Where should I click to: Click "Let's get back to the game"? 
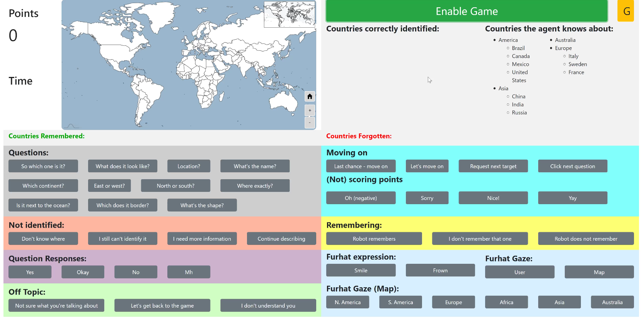[162, 306]
